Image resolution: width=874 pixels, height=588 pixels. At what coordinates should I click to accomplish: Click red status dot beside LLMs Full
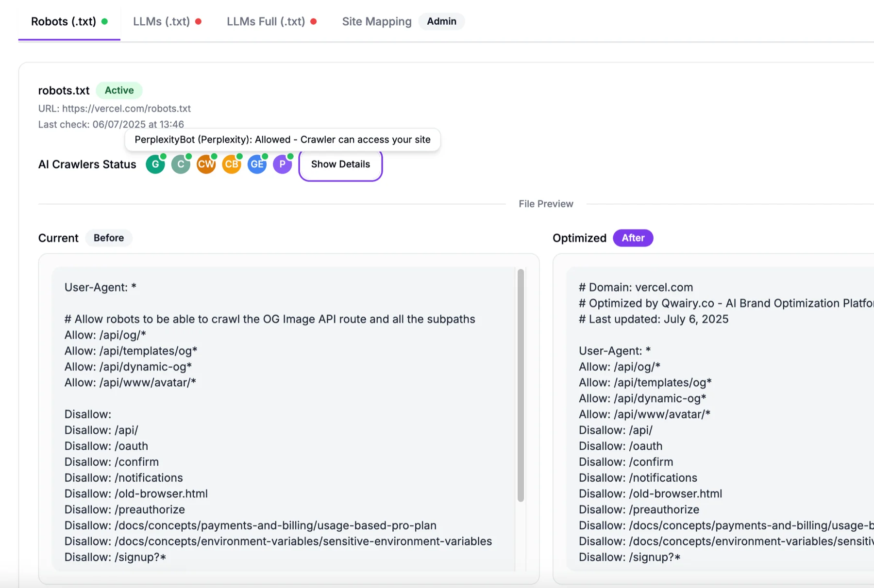314,21
